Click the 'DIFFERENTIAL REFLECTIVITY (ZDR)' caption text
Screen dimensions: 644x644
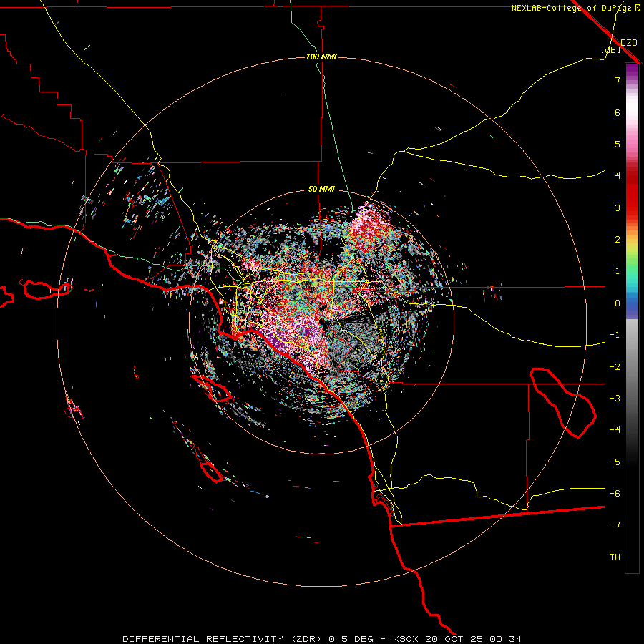pyautogui.click(x=222, y=639)
